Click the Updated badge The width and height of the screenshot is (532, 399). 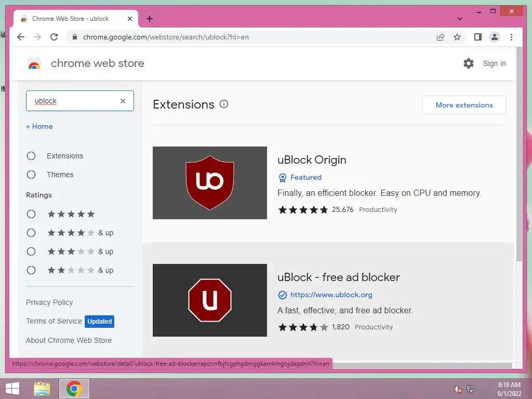[99, 321]
